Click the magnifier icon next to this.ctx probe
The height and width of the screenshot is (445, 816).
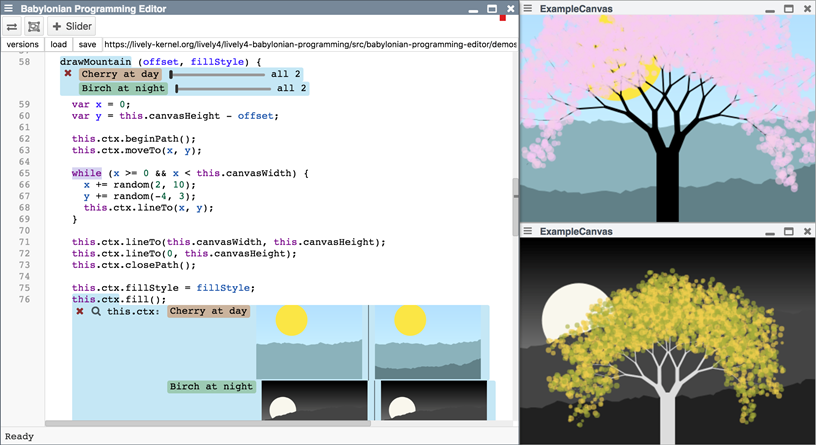click(x=96, y=311)
